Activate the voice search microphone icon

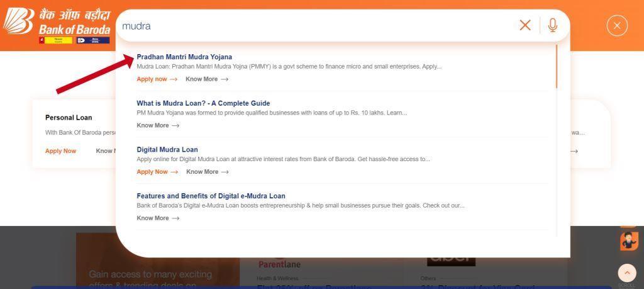point(552,25)
